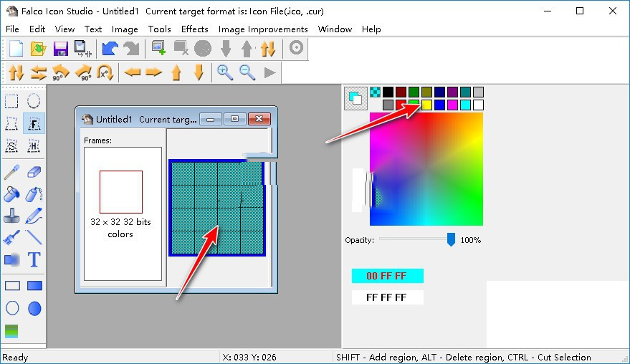Minimize the Untitled1 document window
The height and width of the screenshot is (364, 630).
(211, 119)
